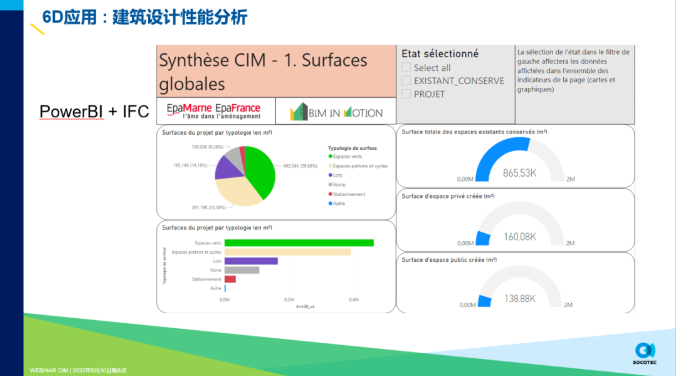The width and height of the screenshot is (678, 376).
Task: Click the 6D应用 slide title
Action: click(x=145, y=18)
